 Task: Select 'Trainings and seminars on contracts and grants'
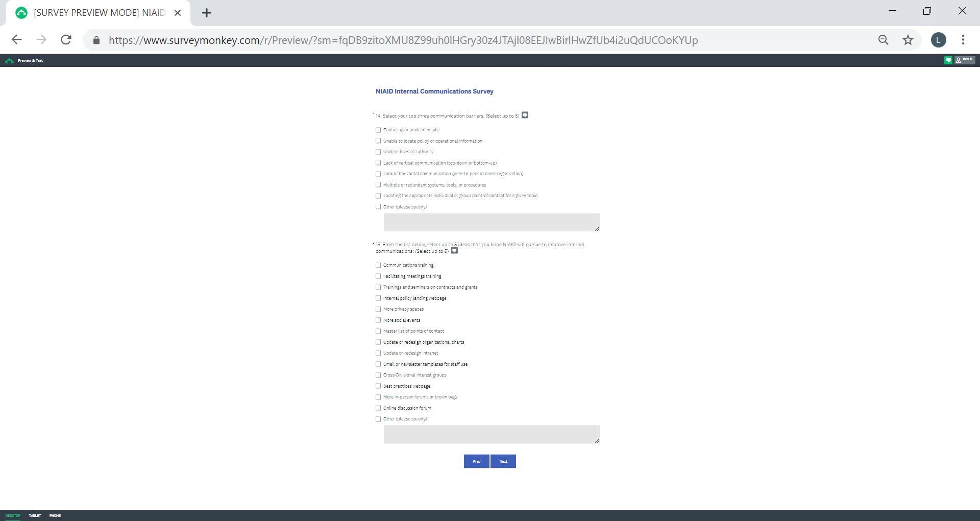[x=378, y=288]
